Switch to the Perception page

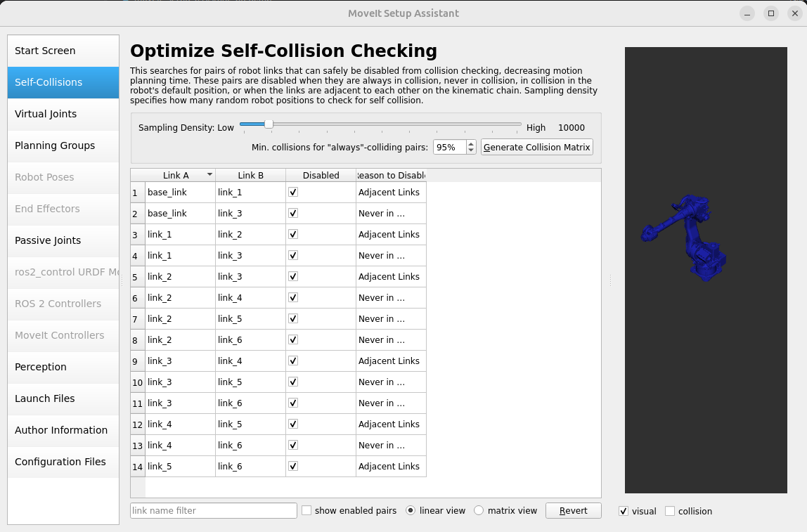tap(63, 367)
